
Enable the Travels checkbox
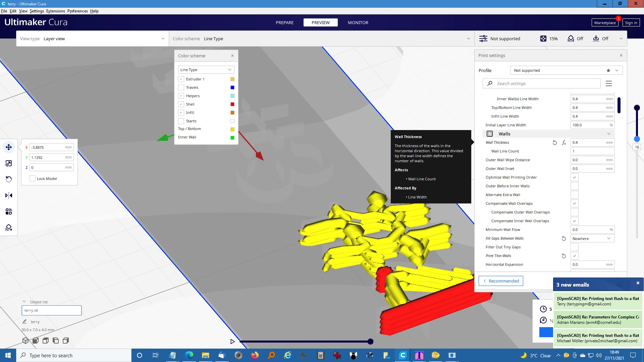tap(181, 87)
